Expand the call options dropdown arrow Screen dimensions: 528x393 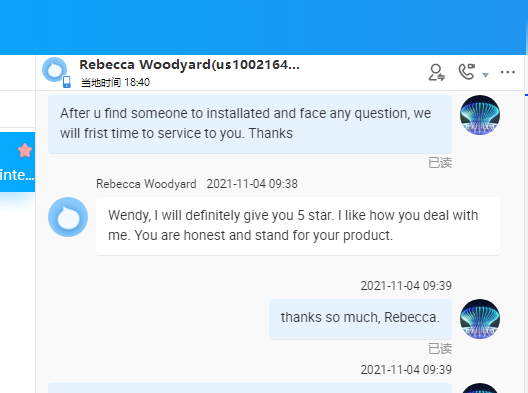point(485,75)
